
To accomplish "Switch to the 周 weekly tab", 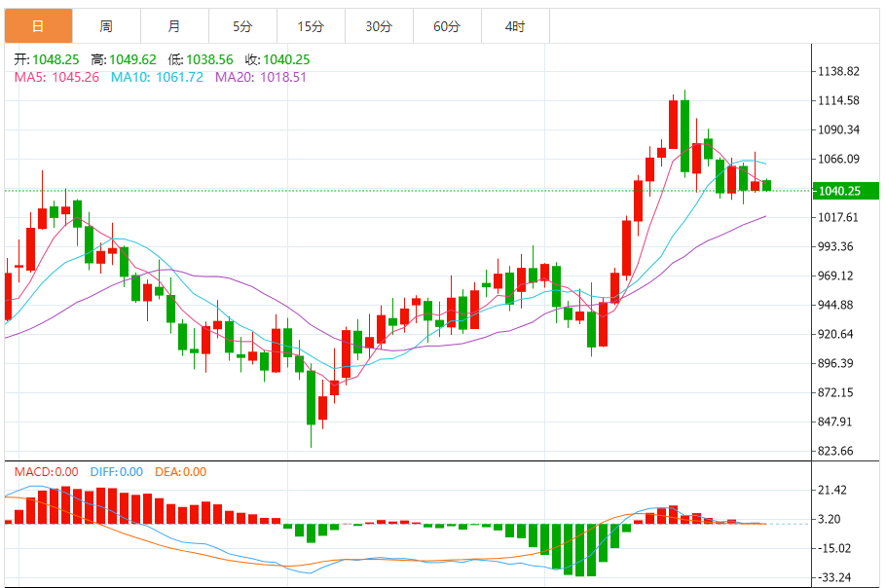I will coord(106,26).
